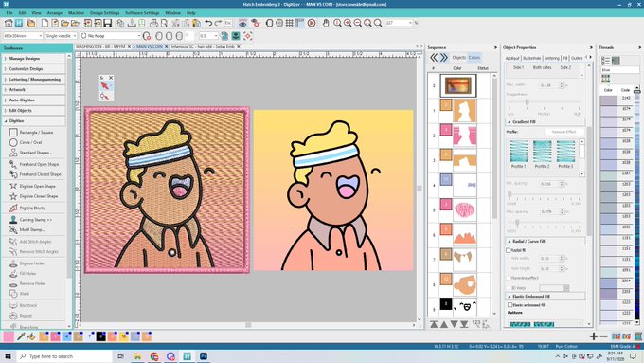Switch Sequence panel to Colors view
Viewport: 644px width, 363px height.
pyautogui.click(x=474, y=58)
